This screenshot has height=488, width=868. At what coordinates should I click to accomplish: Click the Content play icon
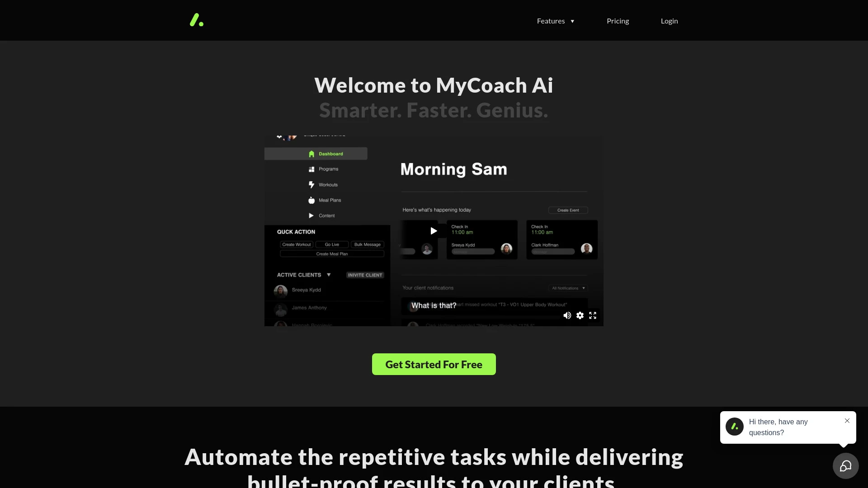(311, 215)
